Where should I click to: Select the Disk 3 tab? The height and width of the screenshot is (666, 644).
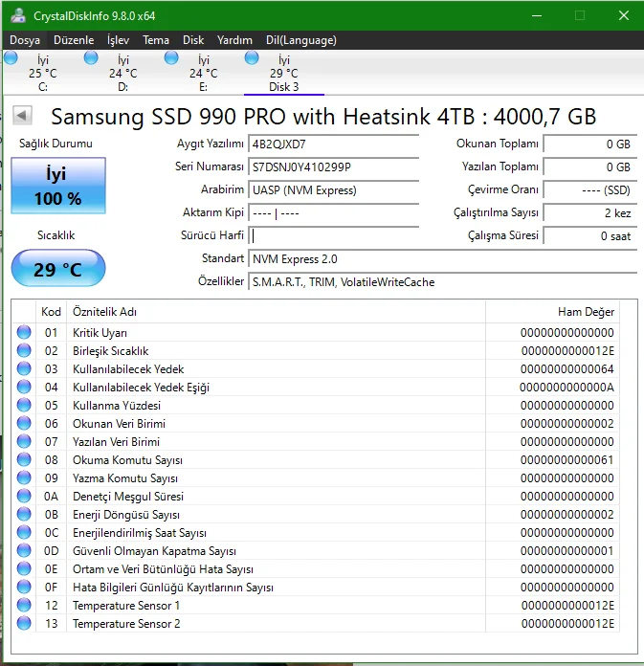(x=283, y=74)
